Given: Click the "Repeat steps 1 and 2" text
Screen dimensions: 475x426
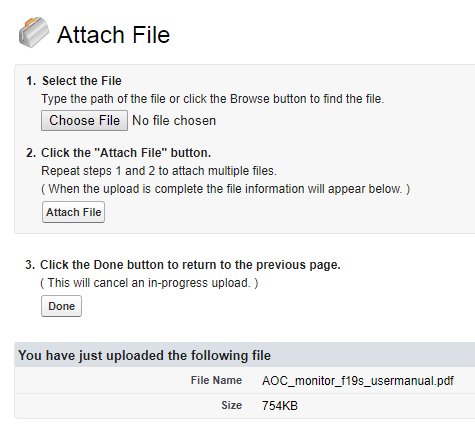Looking at the screenshot, I should [159, 171].
